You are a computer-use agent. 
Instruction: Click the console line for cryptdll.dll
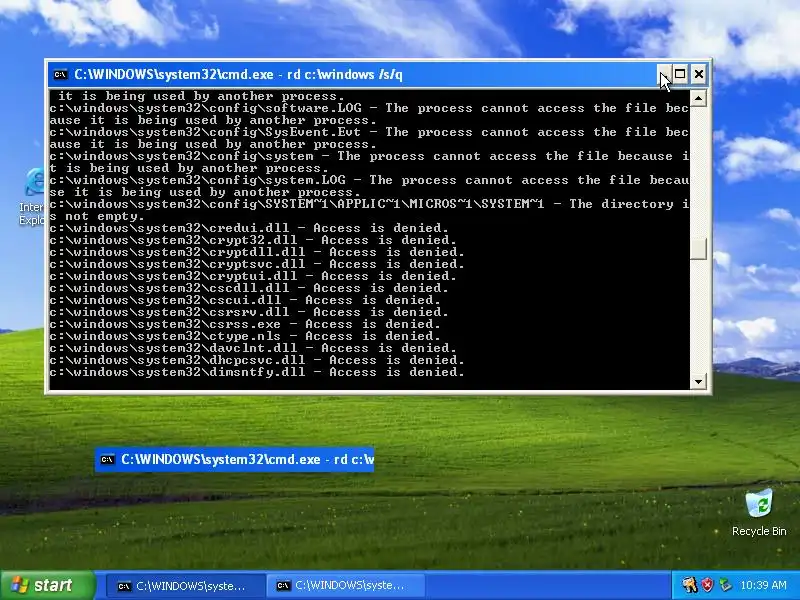click(x=257, y=252)
